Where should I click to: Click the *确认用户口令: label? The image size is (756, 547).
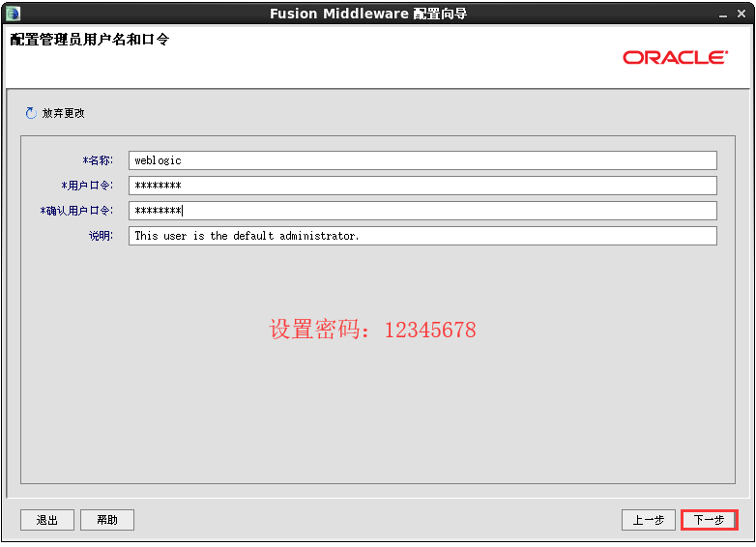pyautogui.click(x=76, y=211)
